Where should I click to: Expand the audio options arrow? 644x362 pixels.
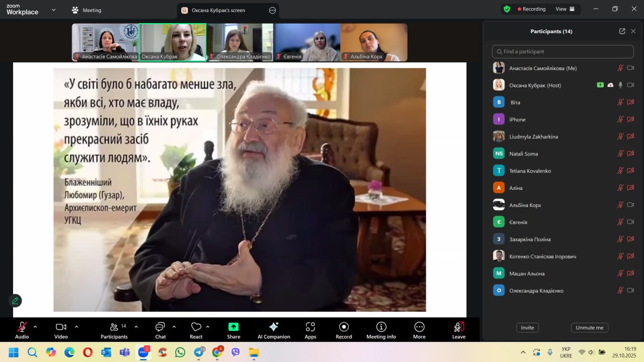point(35,327)
